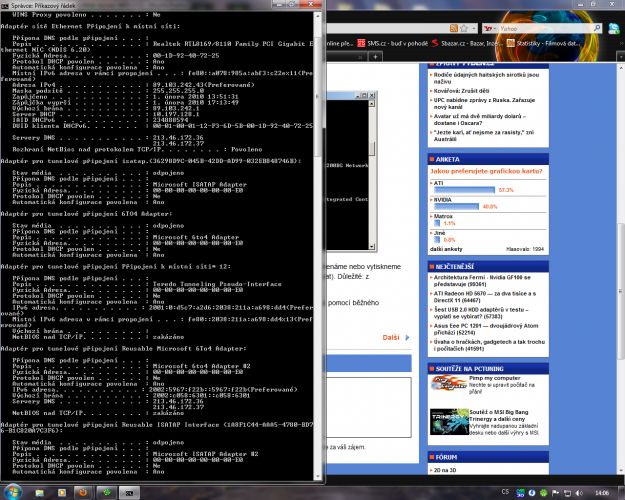
Task: Vote for Jiné in the poll
Action: click(x=439, y=233)
